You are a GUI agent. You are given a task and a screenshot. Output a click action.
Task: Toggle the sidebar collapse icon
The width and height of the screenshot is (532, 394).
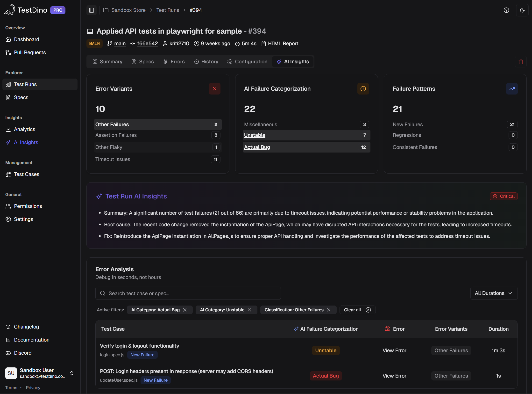pos(91,10)
